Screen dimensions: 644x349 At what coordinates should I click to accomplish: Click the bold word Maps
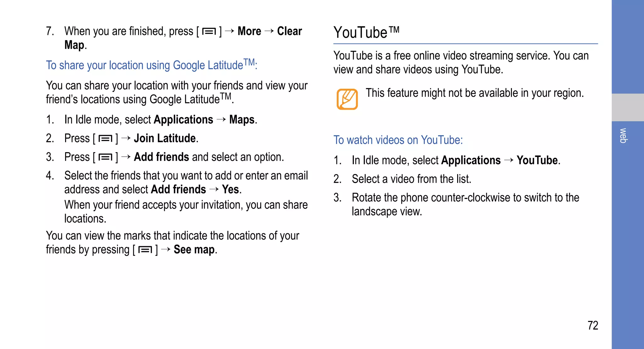(x=242, y=120)
